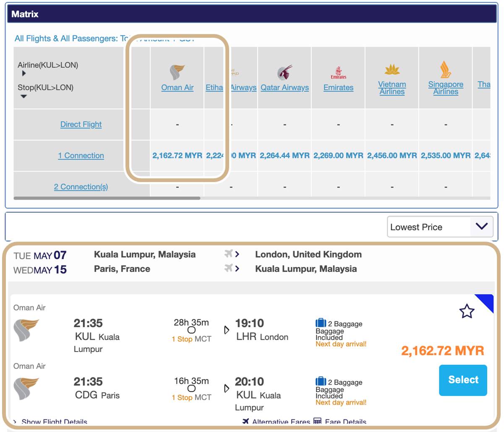Select the 2,269.00 MYR Emirates fare

coord(338,156)
